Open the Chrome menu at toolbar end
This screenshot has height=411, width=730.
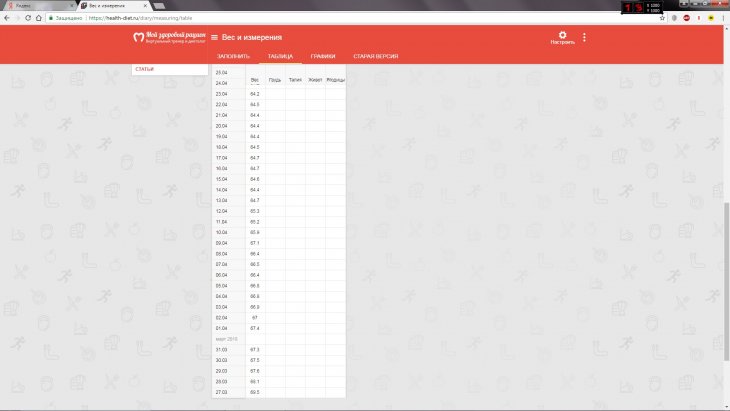(x=723, y=17)
